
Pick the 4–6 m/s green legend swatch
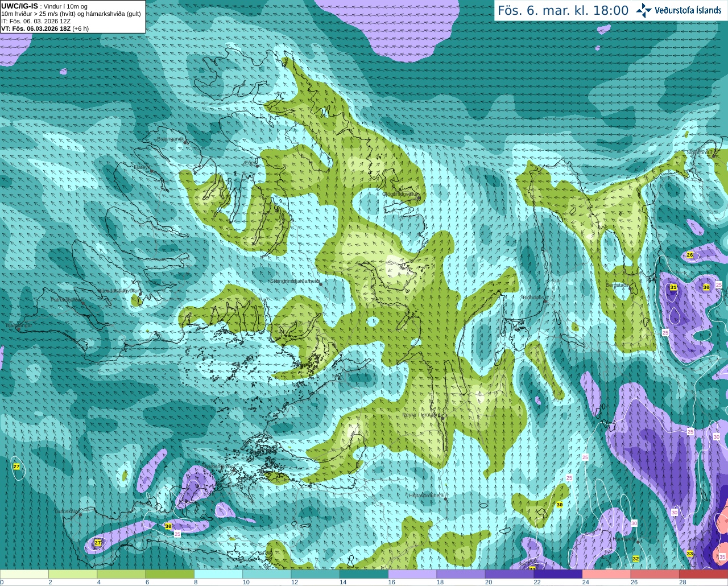[121, 574]
